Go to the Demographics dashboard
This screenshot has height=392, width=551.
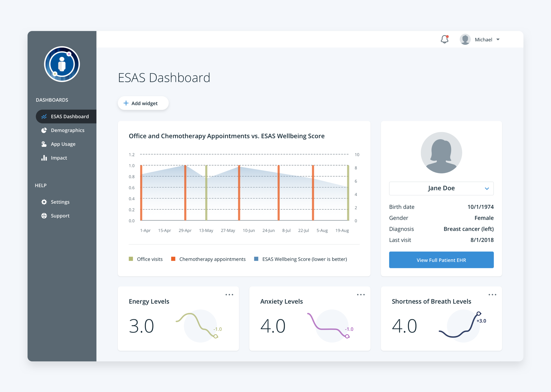(x=67, y=130)
